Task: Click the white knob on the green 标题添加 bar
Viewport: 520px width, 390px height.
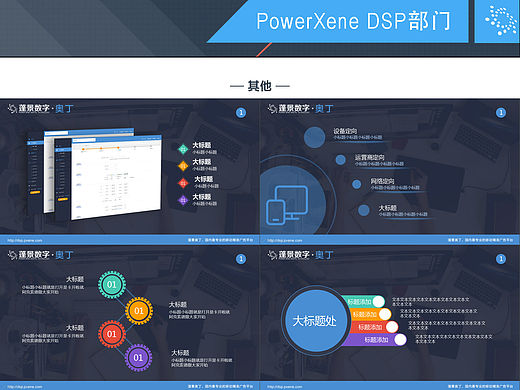Action: 379,302
